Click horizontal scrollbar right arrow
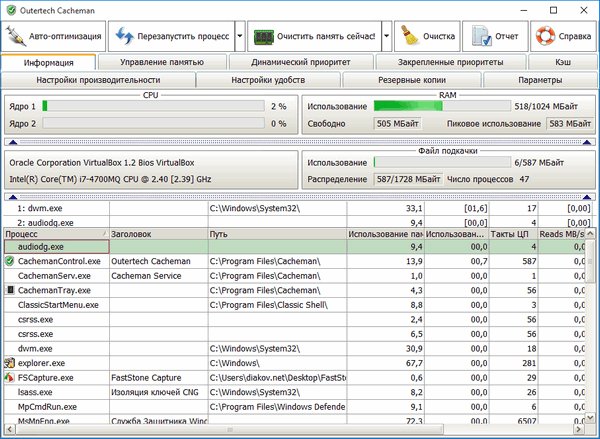The image size is (600, 439). [579, 429]
